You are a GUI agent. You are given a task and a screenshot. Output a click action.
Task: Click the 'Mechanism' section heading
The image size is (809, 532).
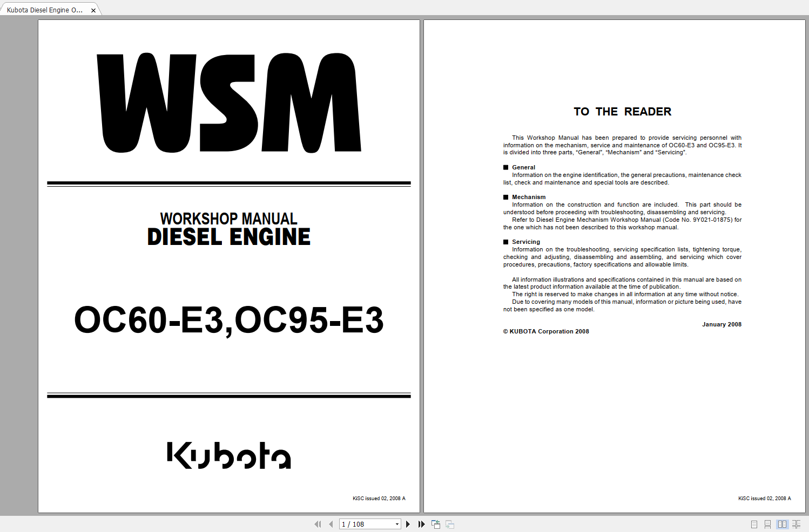[x=529, y=197]
